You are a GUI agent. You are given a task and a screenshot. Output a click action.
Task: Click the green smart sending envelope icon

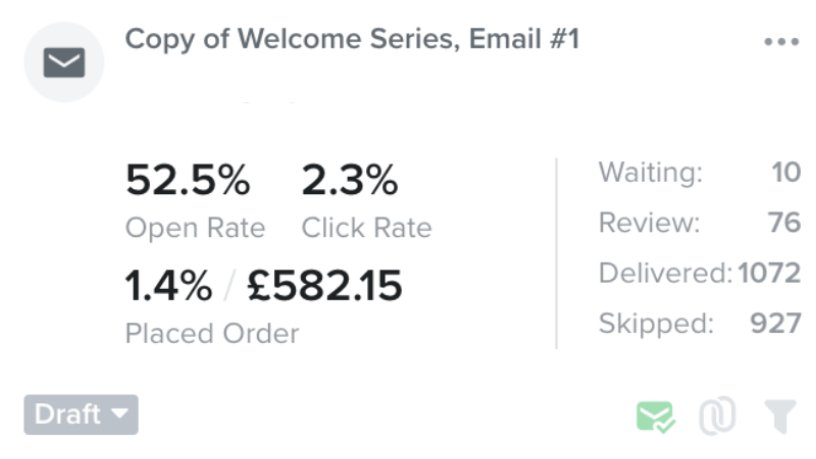pyautogui.click(x=655, y=417)
